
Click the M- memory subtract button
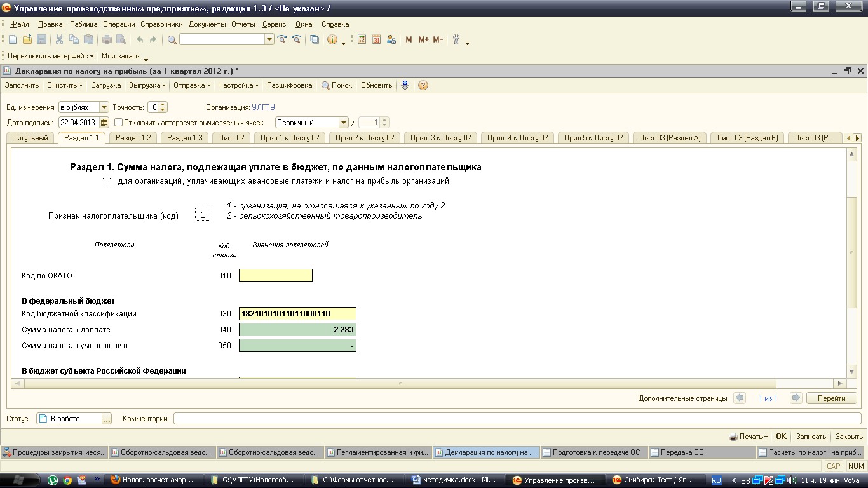(438, 39)
